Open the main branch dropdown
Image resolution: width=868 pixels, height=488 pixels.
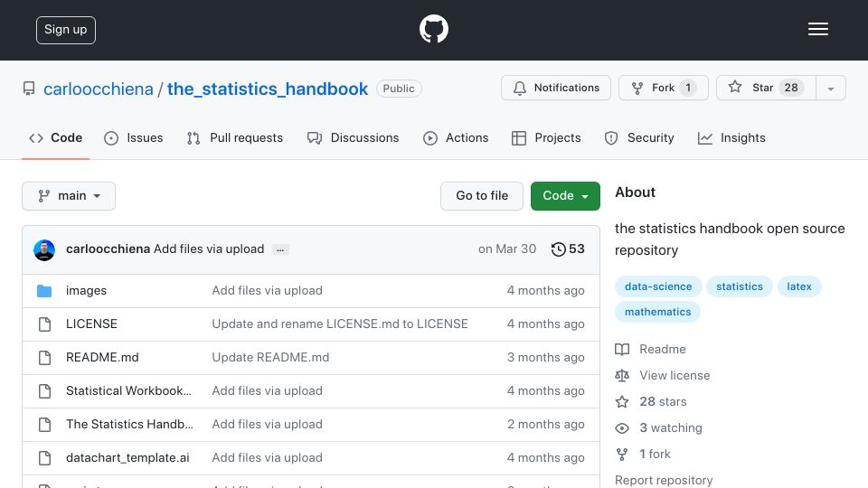[x=69, y=196]
